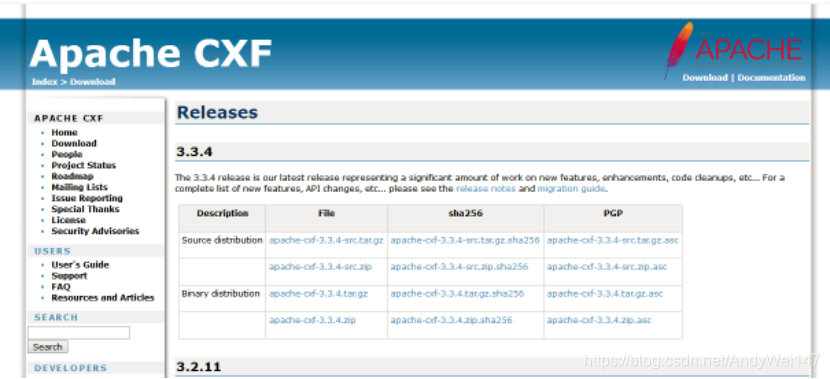
Task: Open apache-cxf-3.3.4.zip.sha256 checksum
Action: (452, 320)
